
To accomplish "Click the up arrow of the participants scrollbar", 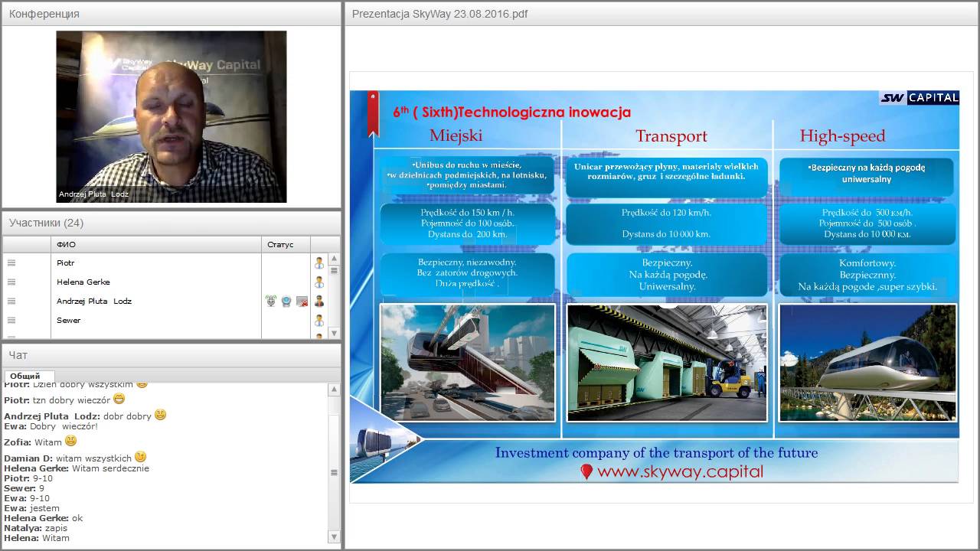I will coord(334,259).
